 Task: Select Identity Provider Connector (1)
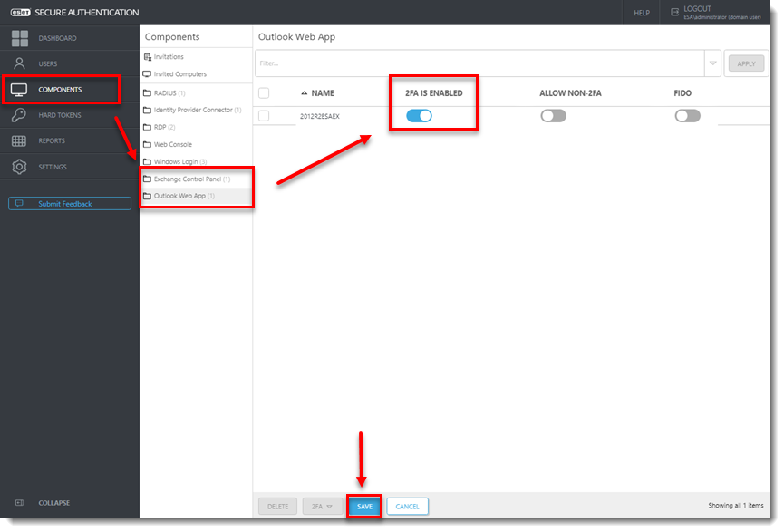pyautogui.click(x=198, y=110)
